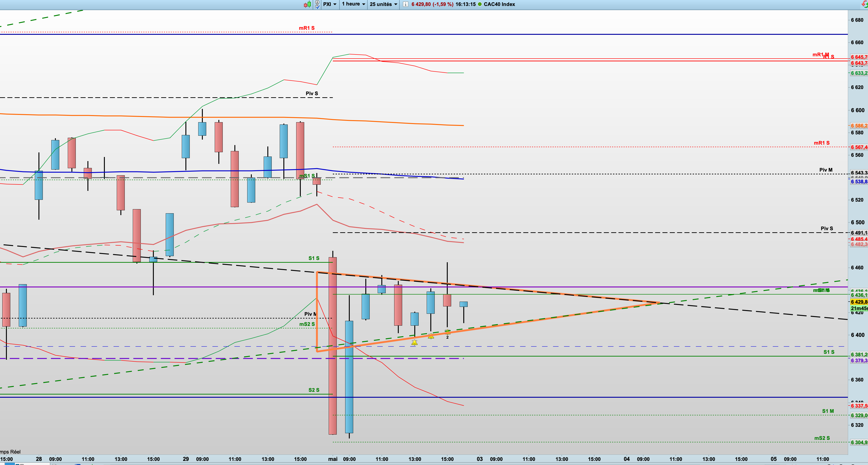Click the instrument info 'i' icon
Viewport: 868px width, 465px height.
click(x=405, y=4)
